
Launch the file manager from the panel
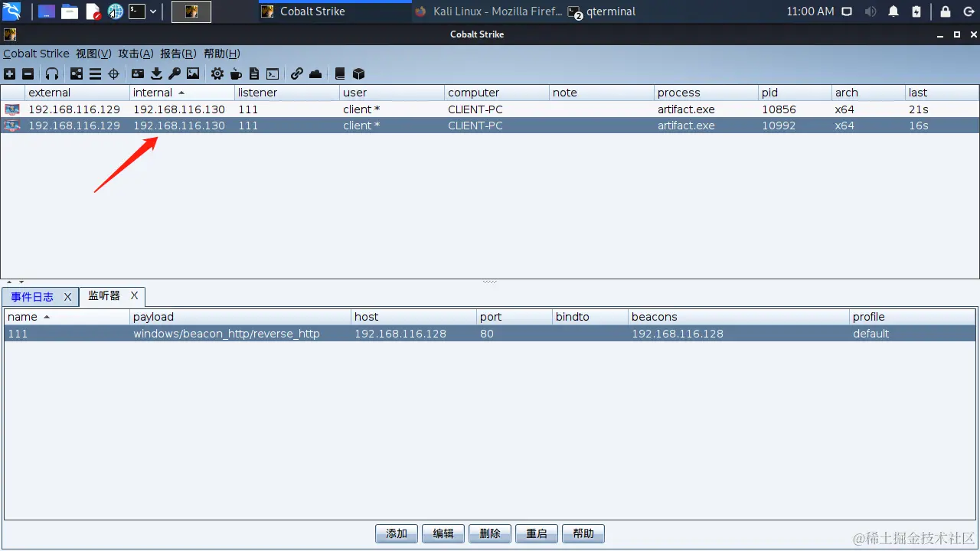point(70,11)
